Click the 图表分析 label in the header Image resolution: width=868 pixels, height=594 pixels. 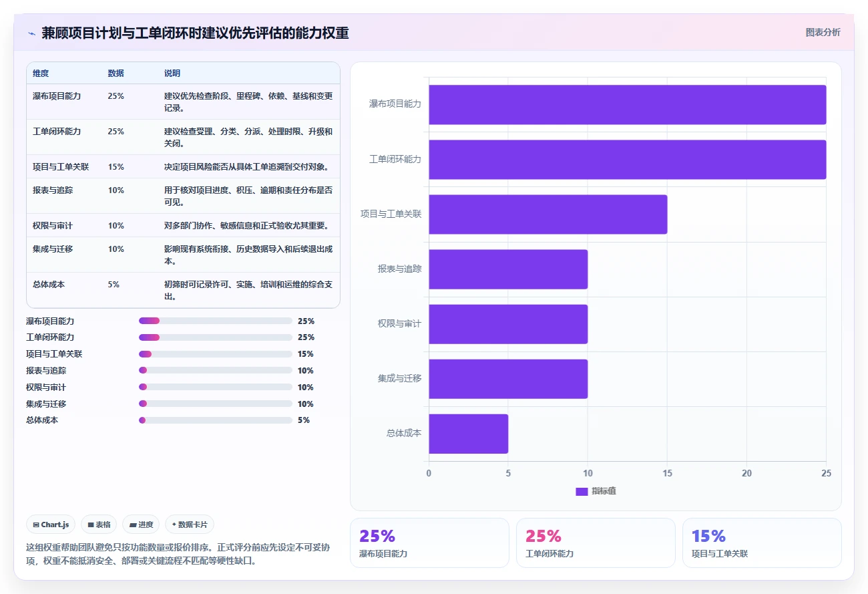click(823, 32)
